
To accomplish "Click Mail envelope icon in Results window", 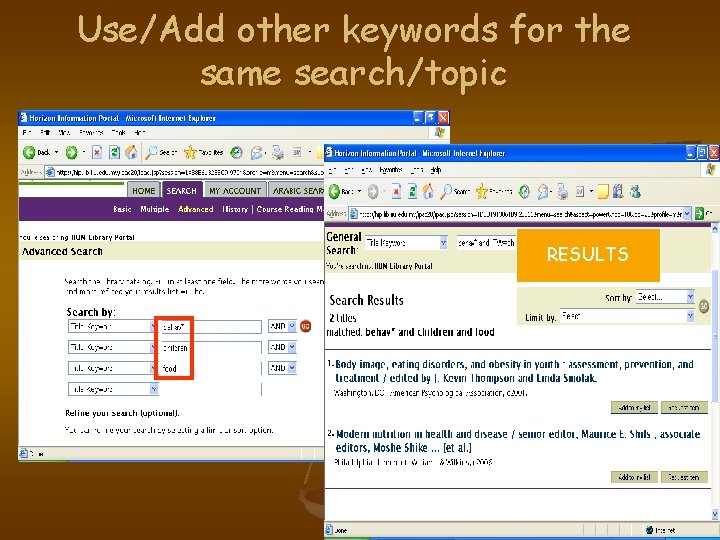I will 543,191.
